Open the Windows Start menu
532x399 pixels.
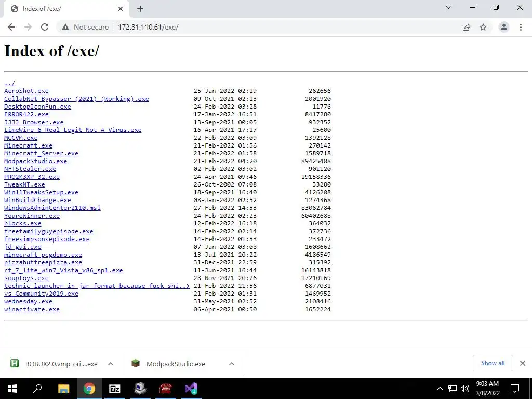12,389
